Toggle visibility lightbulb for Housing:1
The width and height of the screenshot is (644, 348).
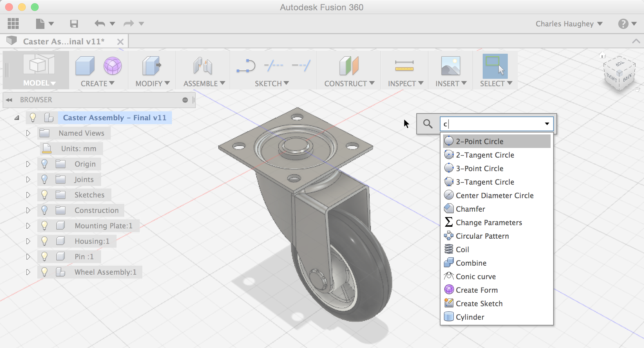(x=44, y=241)
